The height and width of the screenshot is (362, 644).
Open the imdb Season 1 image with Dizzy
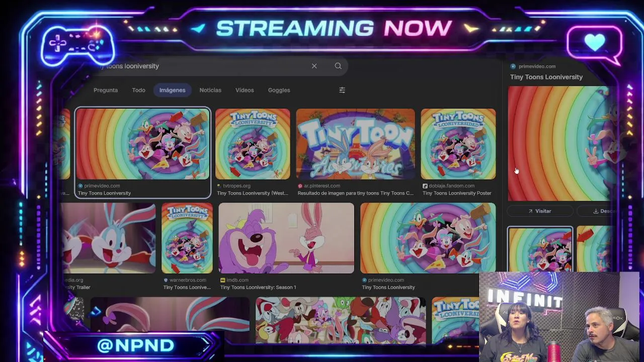pyautogui.click(x=286, y=238)
